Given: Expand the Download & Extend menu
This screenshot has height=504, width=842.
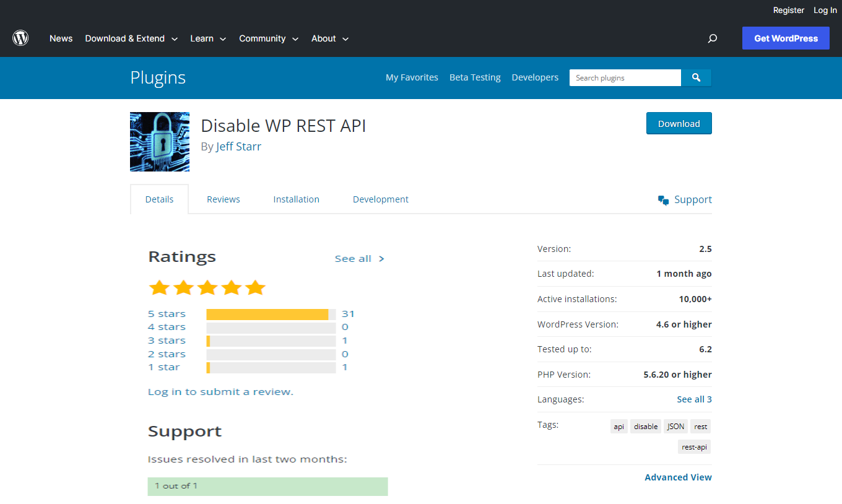Looking at the screenshot, I should (x=131, y=38).
